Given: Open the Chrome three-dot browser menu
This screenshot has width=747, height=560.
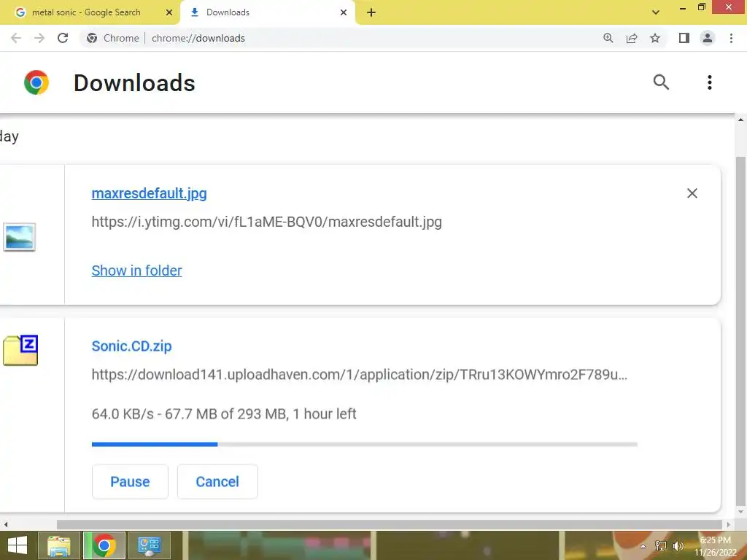Looking at the screenshot, I should point(731,38).
